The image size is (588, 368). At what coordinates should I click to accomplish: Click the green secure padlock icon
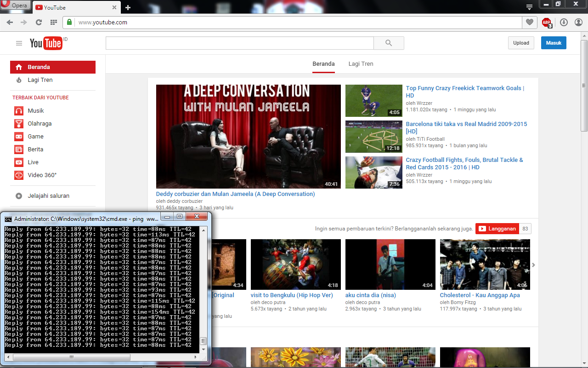[69, 22]
